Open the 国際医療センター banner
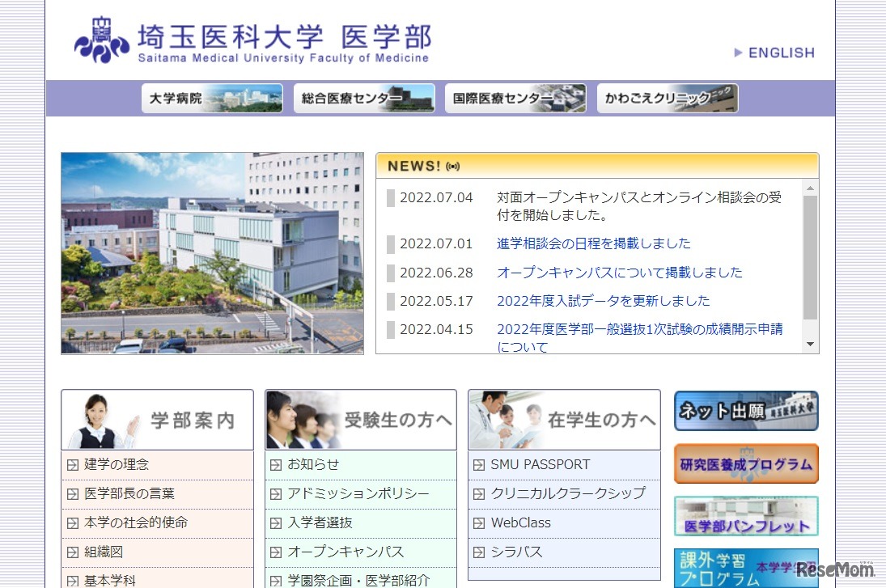Screen dimensions: 886x588 [x=515, y=98]
